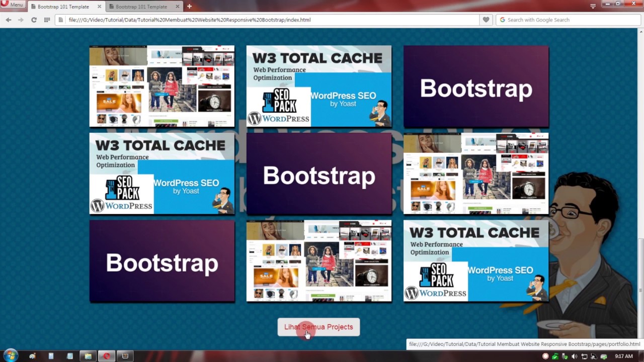Screen dimensions: 644x362
Task: Open File Explorer from the taskbar
Action: [x=88, y=356]
